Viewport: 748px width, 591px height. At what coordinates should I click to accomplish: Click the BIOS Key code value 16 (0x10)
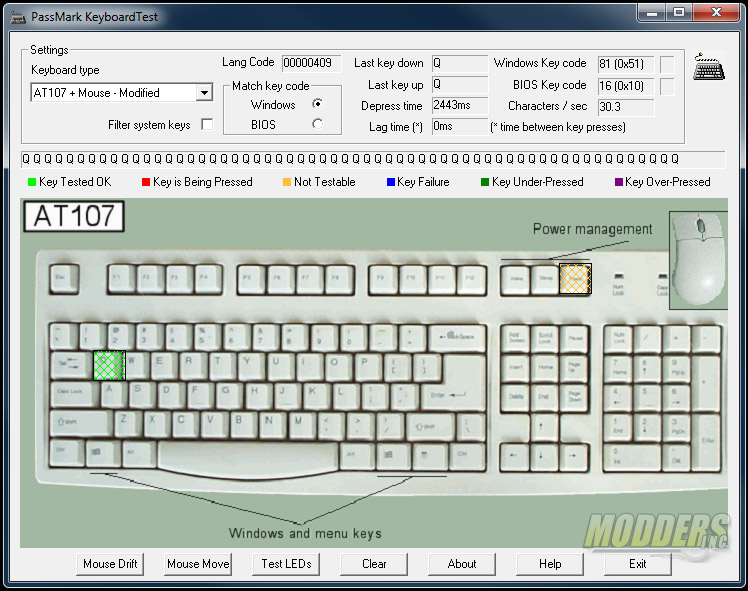(626, 86)
